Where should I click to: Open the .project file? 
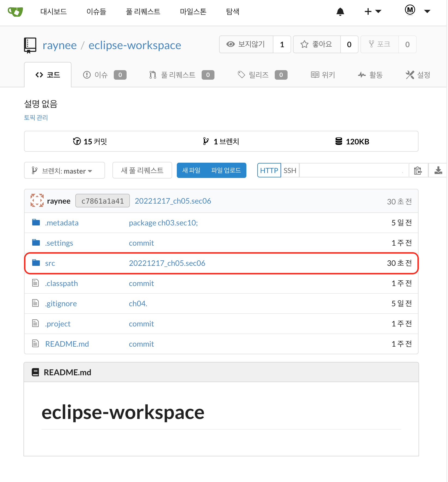(58, 324)
